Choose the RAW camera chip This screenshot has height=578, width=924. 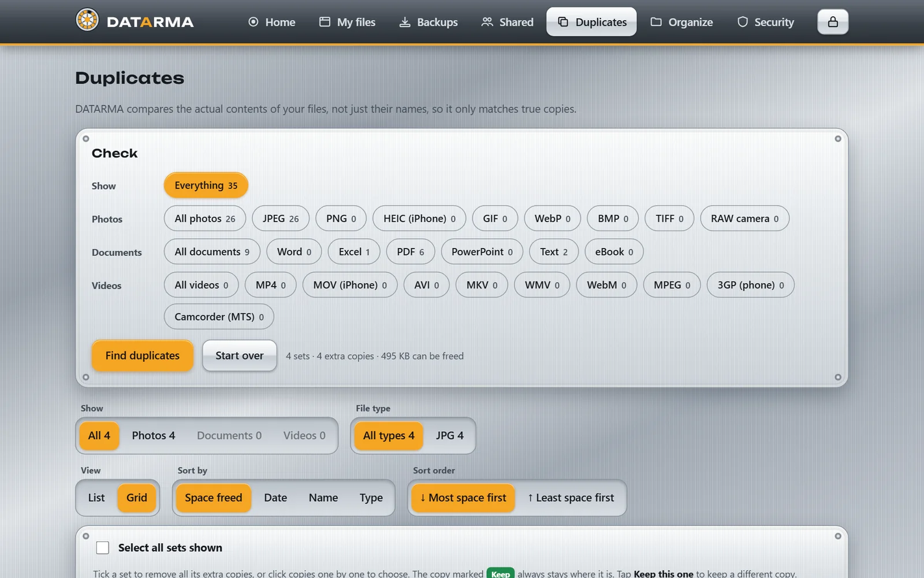pos(745,218)
